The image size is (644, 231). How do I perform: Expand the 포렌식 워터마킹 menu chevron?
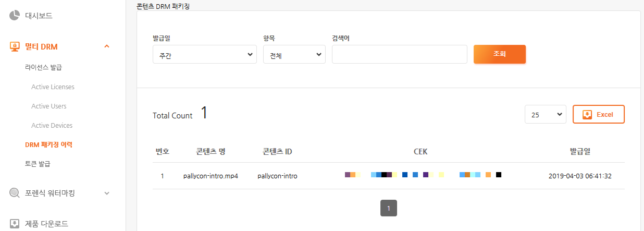[x=107, y=193]
